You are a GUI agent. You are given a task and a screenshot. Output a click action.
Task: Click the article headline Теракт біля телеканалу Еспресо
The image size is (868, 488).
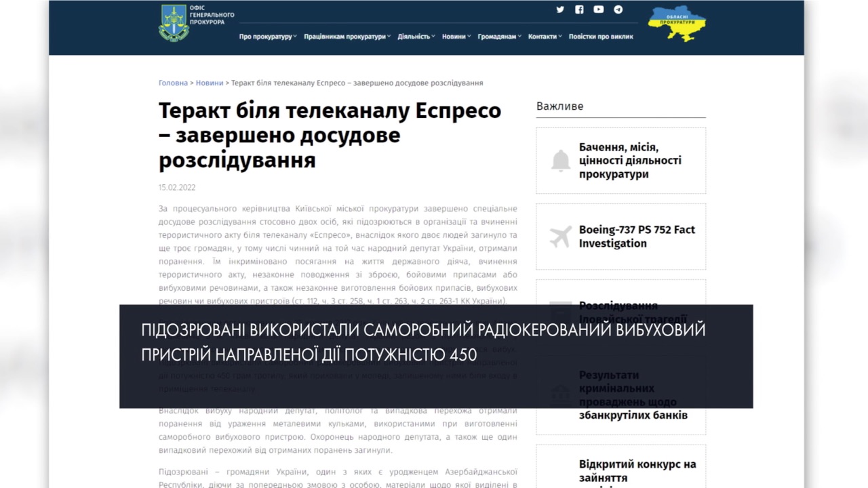pyautogui.click(x=330, y=135)
